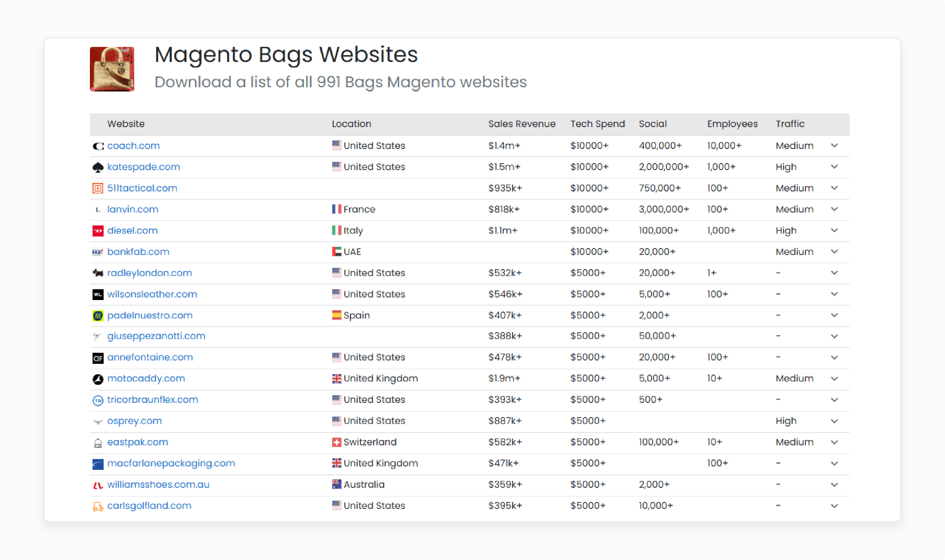Viewport: 945px width, 560px height.
Task: Sort by the Sales Revenue column header
Action: pyautogui.click(x=522, y=124)
